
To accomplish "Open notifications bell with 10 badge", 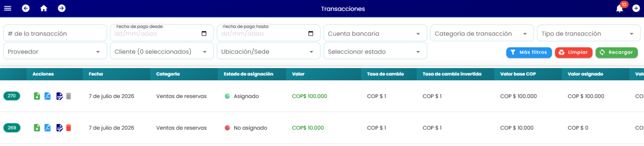I will click(619, 8).
